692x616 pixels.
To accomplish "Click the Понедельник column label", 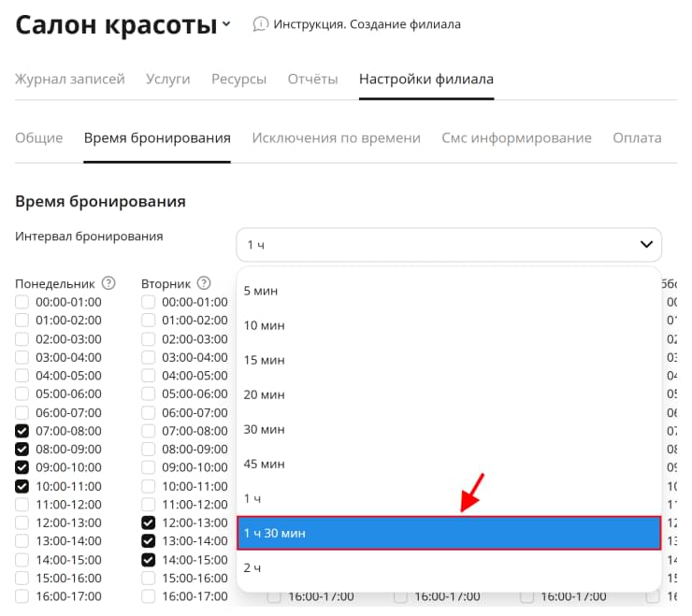I will pyautogui.click(x=55, y=284).
